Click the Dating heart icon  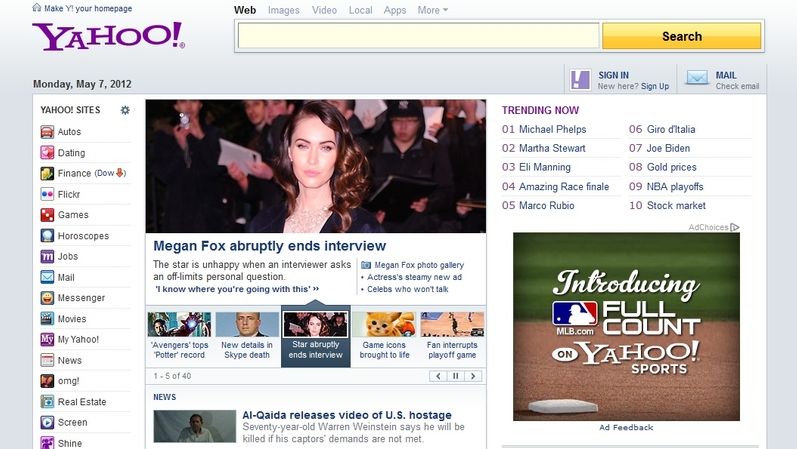(47, 153)
